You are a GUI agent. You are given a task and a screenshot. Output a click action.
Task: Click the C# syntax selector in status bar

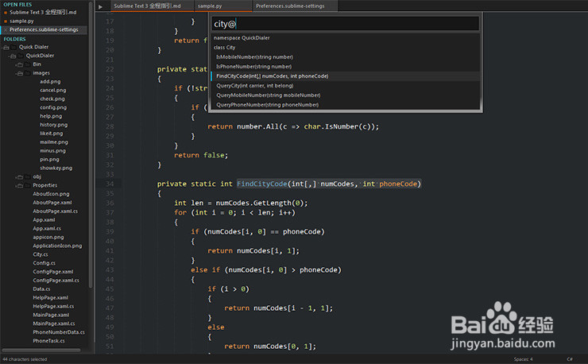[569, 359]
